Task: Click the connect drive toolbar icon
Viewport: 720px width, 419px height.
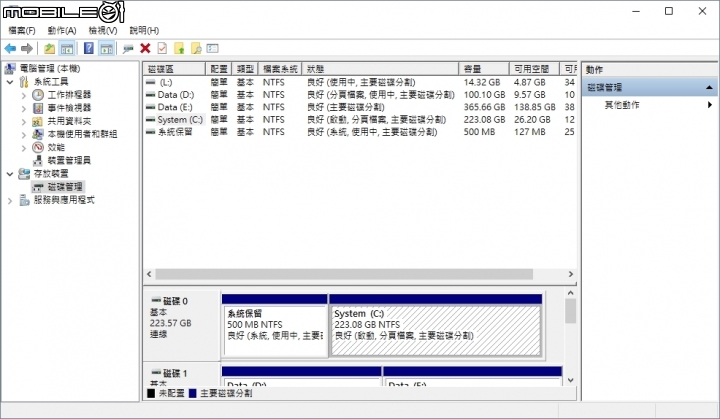Action: (128, 48)
